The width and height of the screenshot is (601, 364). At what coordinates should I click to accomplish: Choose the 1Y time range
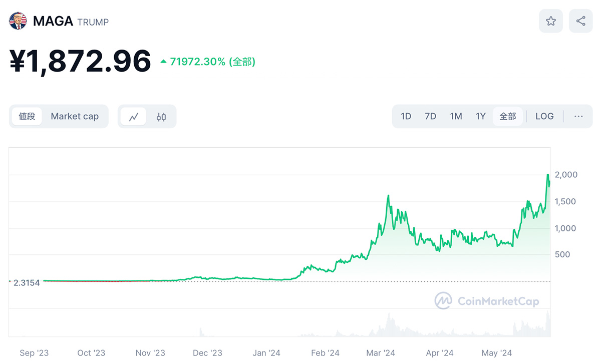[x=481, y=116]
